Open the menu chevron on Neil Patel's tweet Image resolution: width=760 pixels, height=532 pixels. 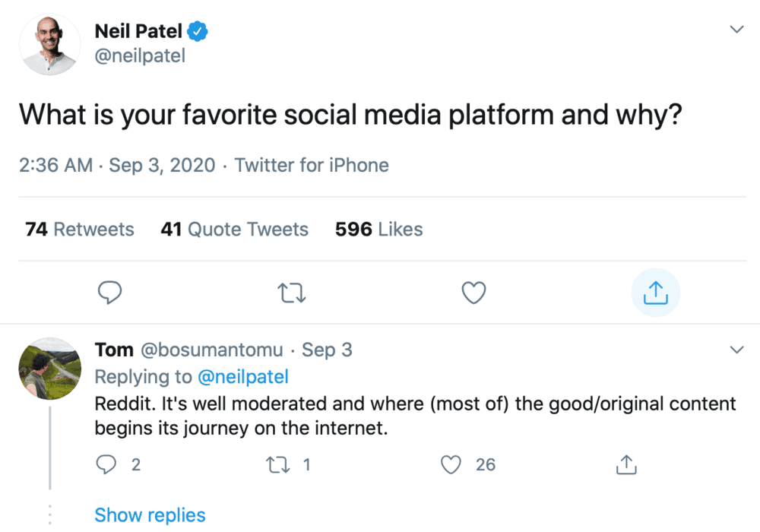click(x=736, y=28)
